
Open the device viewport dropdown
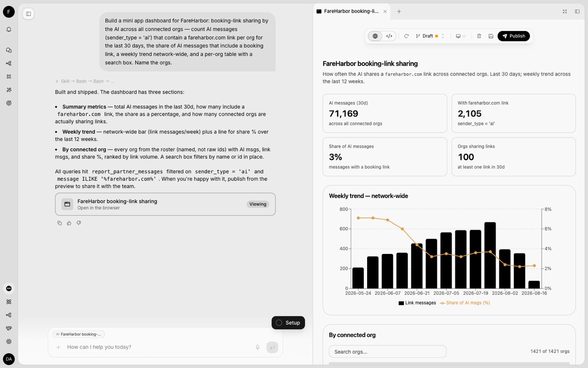coord(461,36)
